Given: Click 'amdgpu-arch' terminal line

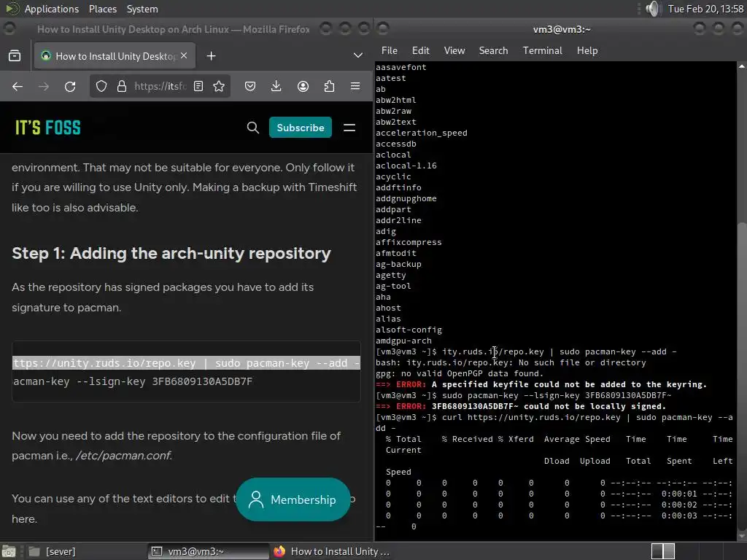Looking at the screenshot, I should pos(403,341).
